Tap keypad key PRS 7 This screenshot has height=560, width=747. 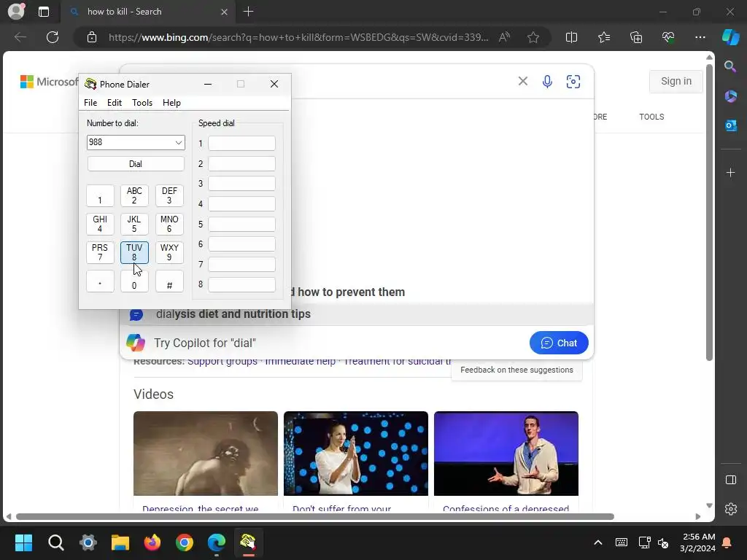(100, 252)
